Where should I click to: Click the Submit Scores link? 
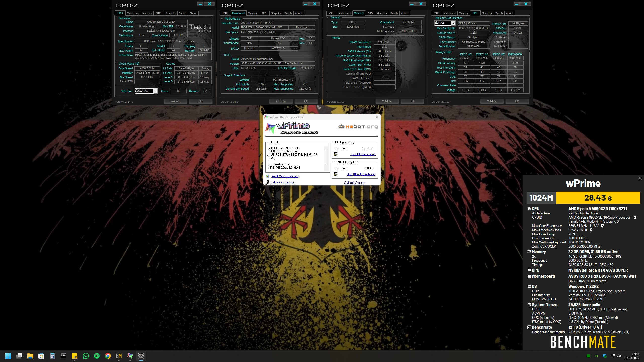click(355, 183)
